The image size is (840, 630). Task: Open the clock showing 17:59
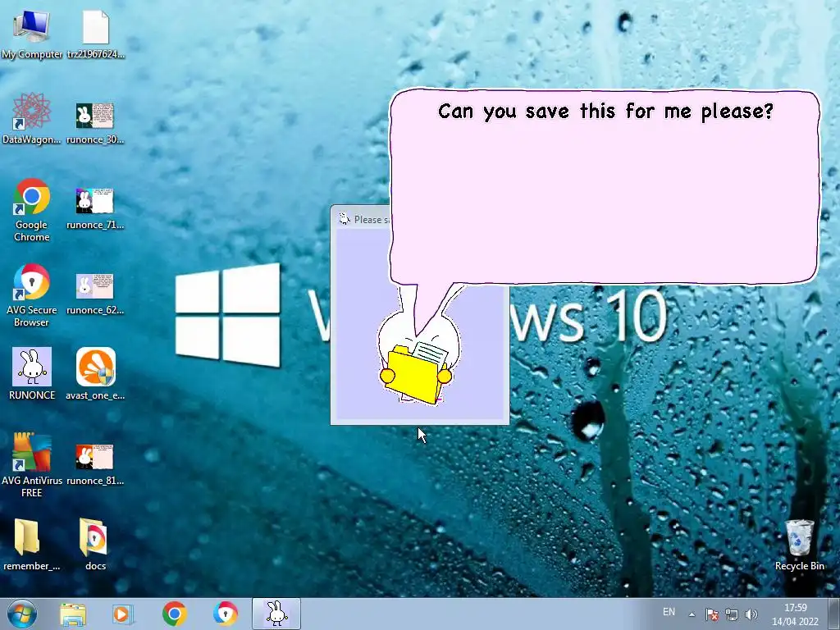795,614
